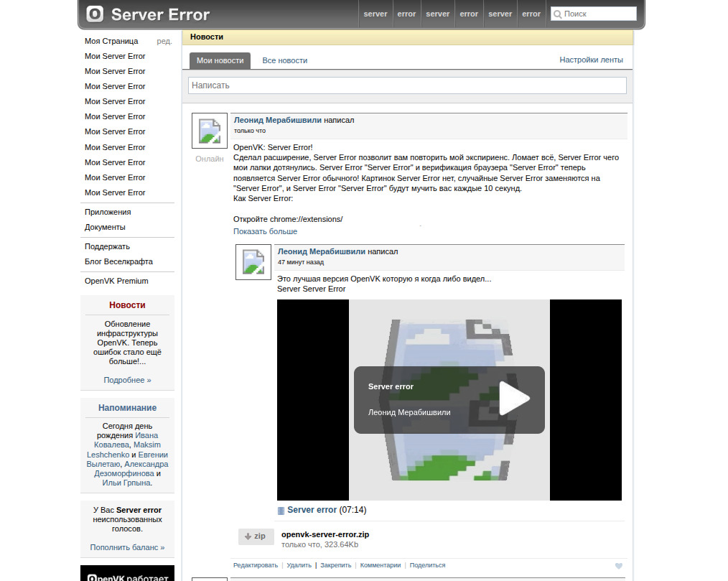Click the Server Error header title
The image size is (728, 581).
pos(160,14)
